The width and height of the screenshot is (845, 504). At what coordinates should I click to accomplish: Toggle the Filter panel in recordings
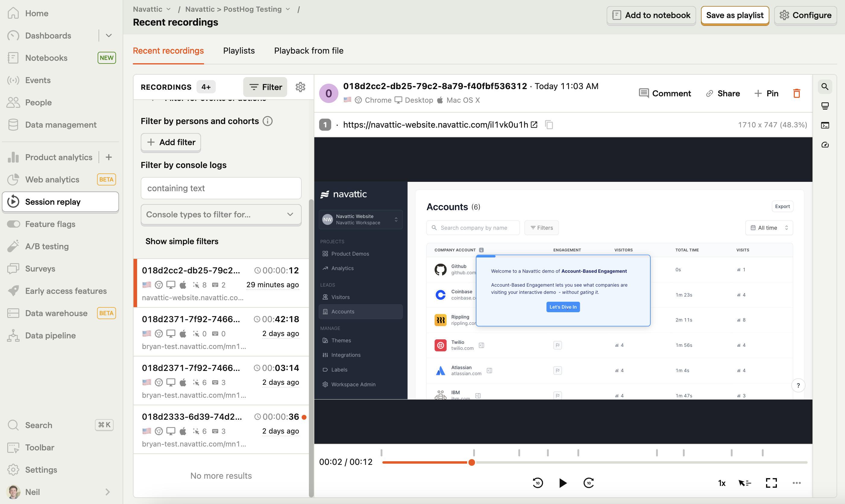coord(265,87)
